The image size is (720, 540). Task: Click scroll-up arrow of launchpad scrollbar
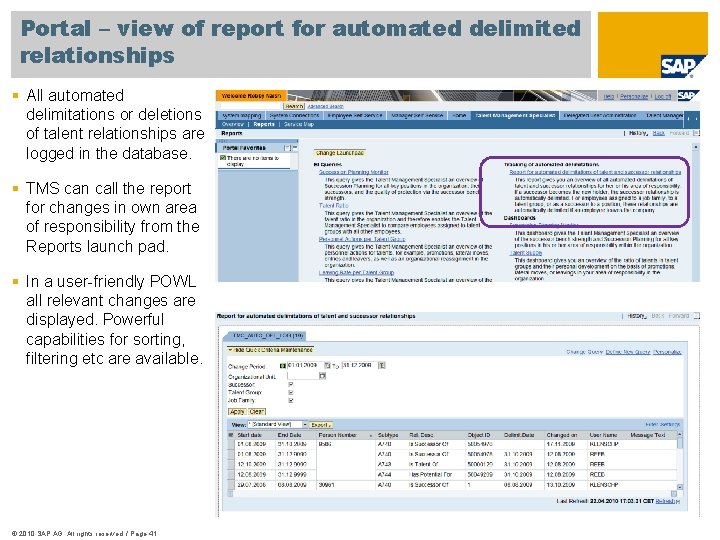click(696, 146)
